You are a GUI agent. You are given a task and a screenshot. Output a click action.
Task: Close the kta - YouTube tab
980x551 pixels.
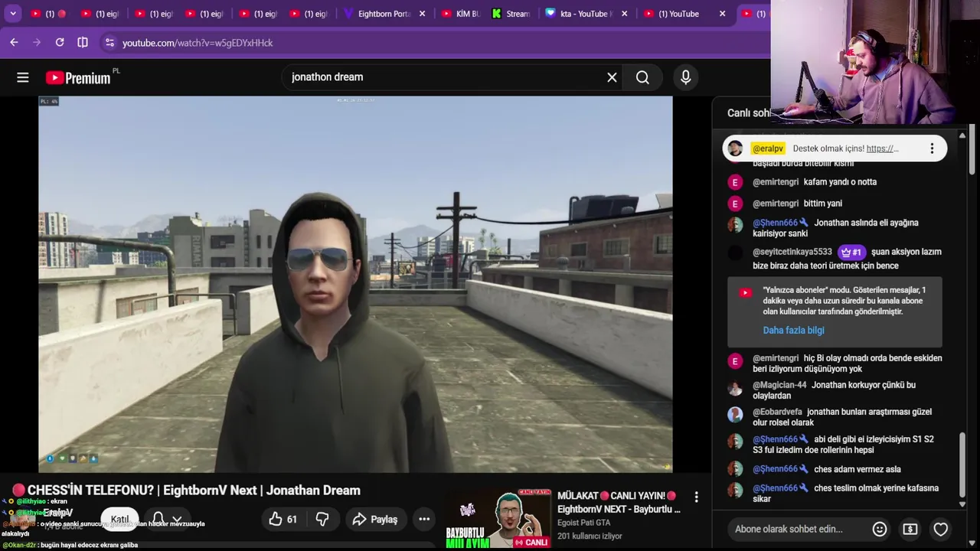pos(624,14)
